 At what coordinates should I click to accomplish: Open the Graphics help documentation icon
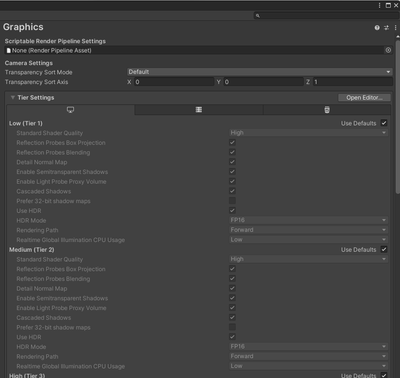point(377,28)
